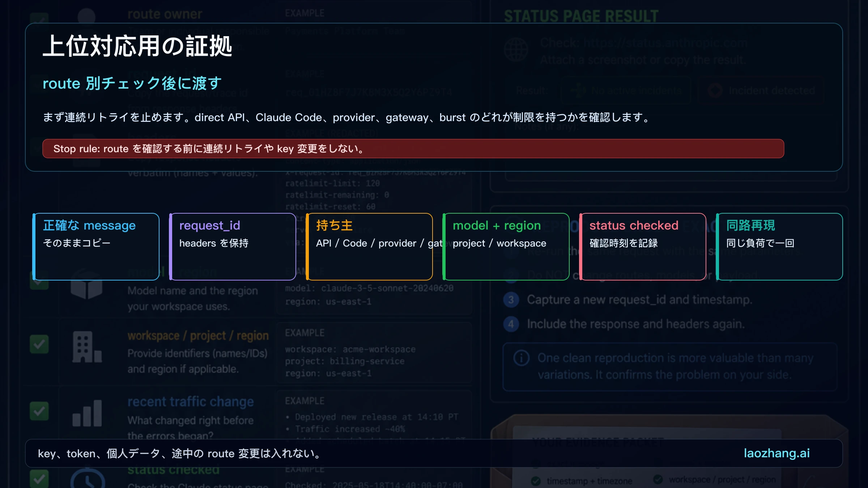Click the info icon in reproduction note
The image size is (868, 488).
click(521, 358)
